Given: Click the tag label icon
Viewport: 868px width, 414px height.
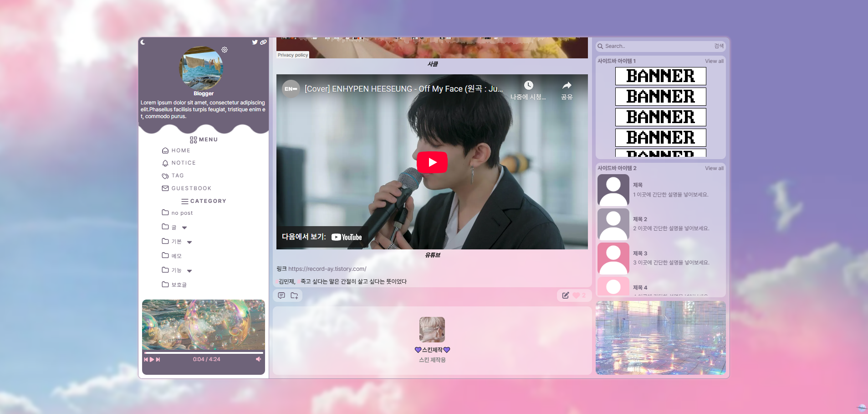Looking at the screenshot, I should tap(165, 176).
